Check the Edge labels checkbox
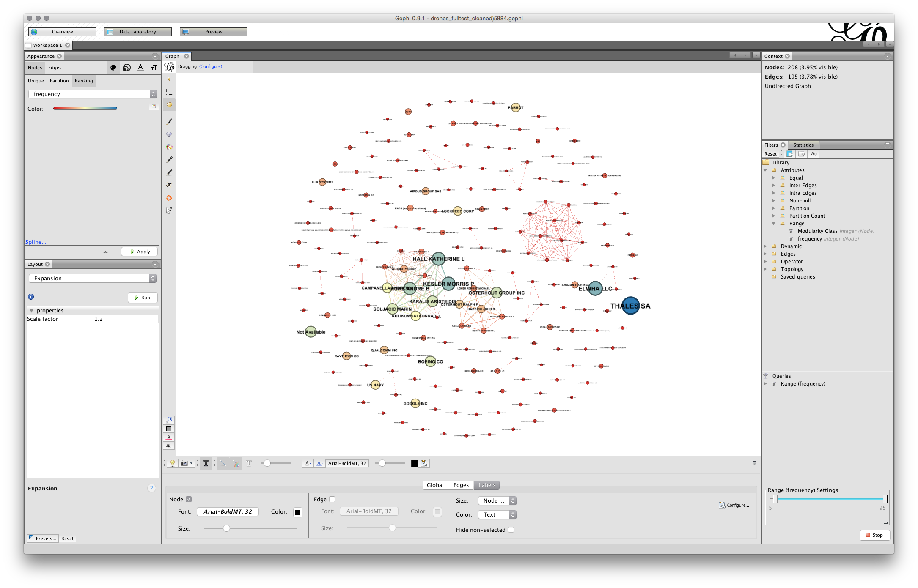The width and height of the screenshot is (918, 588). tap(332, 499)
